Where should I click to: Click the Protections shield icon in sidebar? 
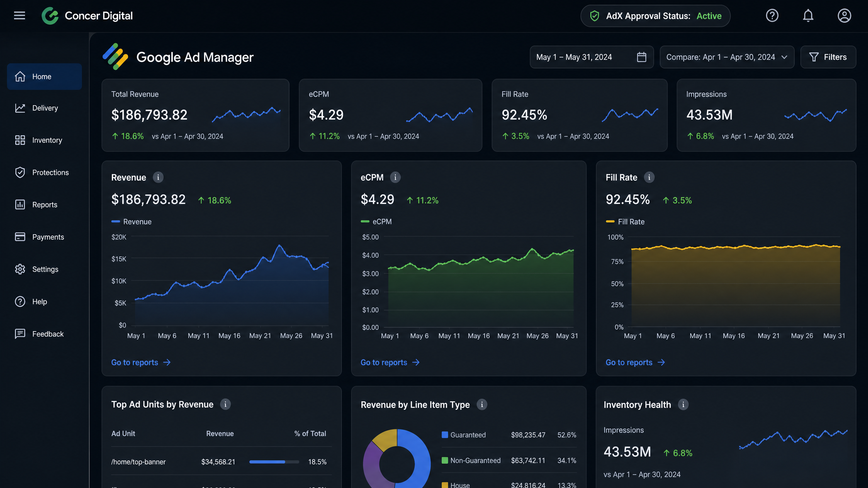[20, 172]
